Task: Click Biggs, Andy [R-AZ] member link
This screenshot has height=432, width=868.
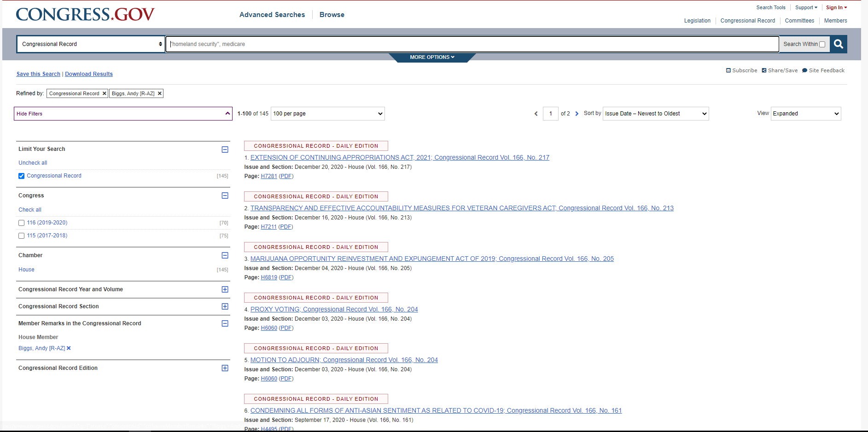Action: pyautogui.click(x=41, y=348)
